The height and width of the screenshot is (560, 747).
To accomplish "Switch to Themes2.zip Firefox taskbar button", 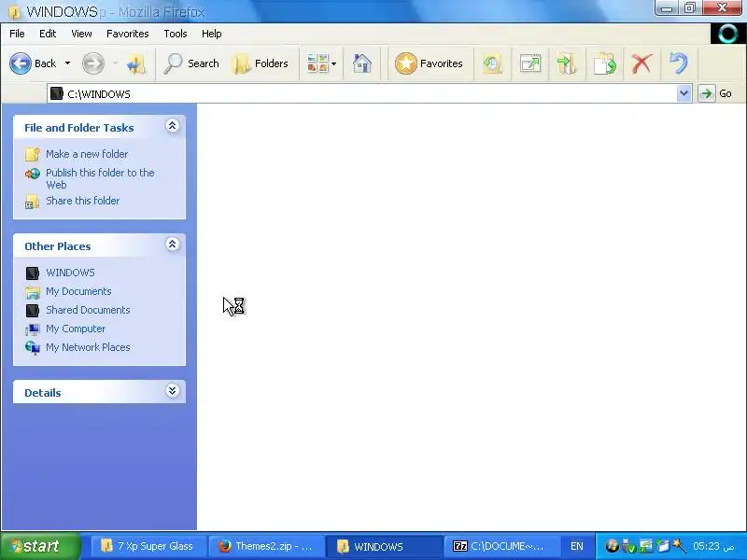I will (266, 546).
